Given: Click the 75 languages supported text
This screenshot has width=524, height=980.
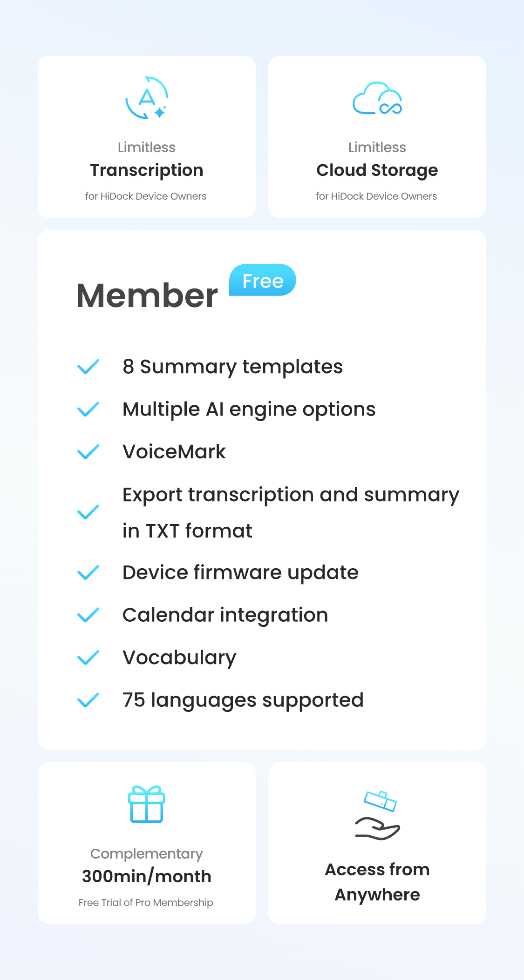Looking at the screenshot, I should pyautogui.click(x=243, y=700).
